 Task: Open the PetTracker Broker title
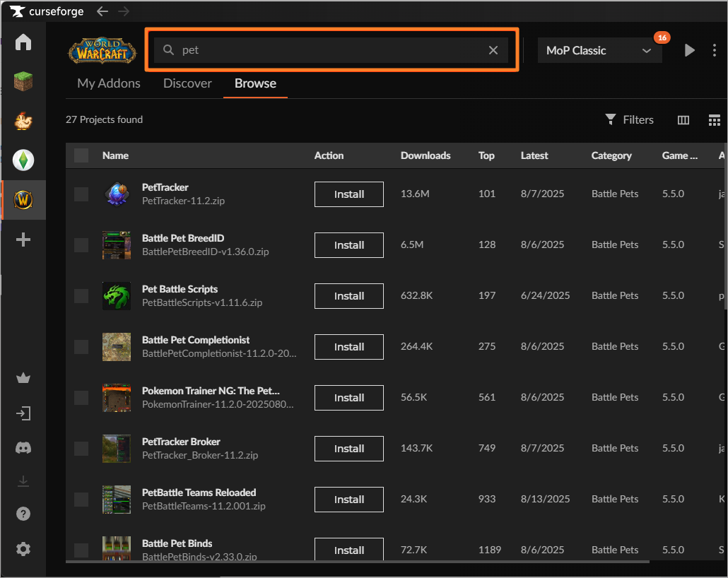(181, 442)
